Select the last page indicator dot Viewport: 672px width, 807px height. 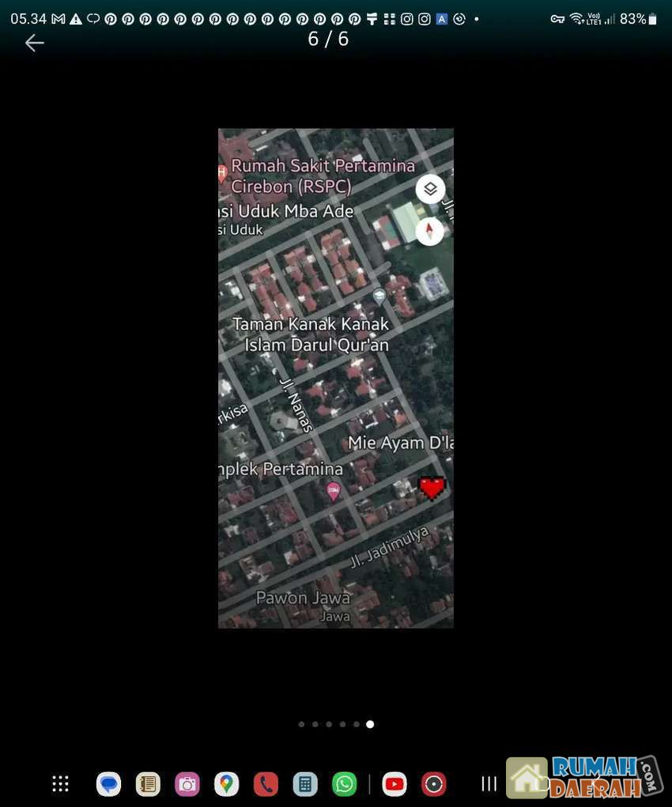(370, 724)
